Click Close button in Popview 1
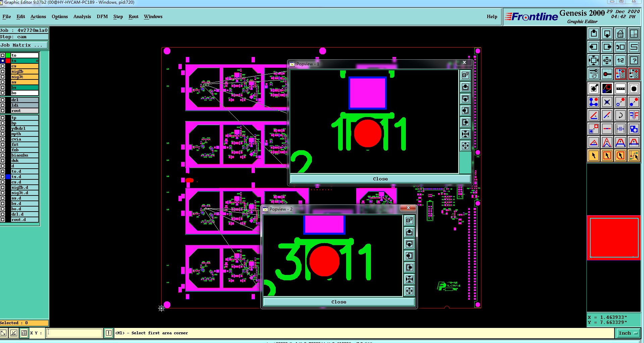The height and width of the screenshot is (343, 644). (380, 179)
